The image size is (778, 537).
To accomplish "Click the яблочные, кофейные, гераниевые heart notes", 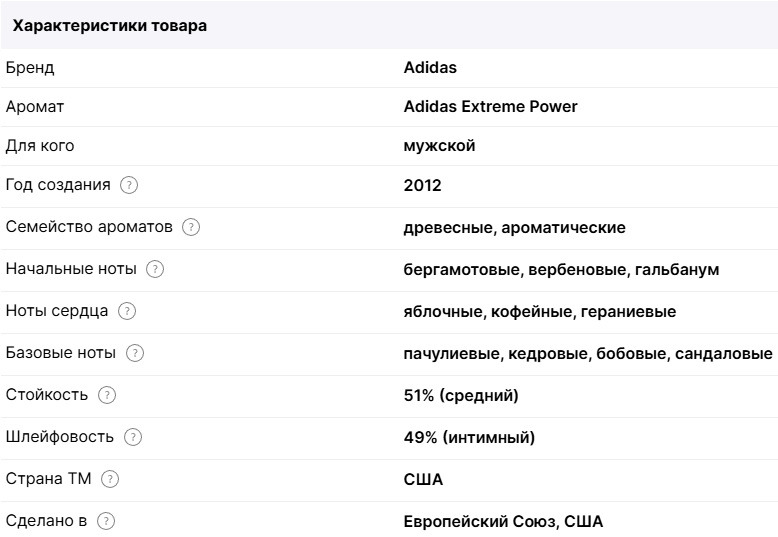I will coord(539,311).
